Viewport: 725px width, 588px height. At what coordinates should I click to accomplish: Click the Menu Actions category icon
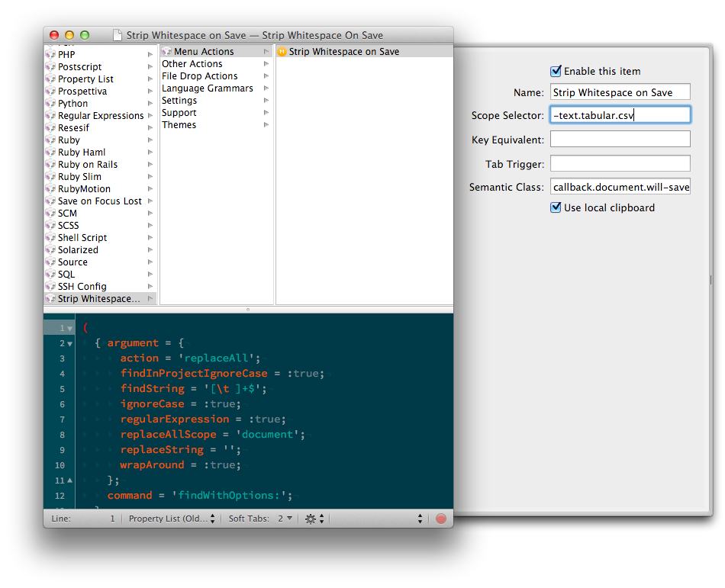(166, 52)
